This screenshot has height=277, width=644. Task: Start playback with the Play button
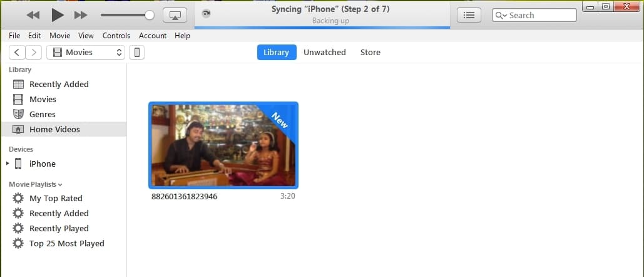point(58,15)
